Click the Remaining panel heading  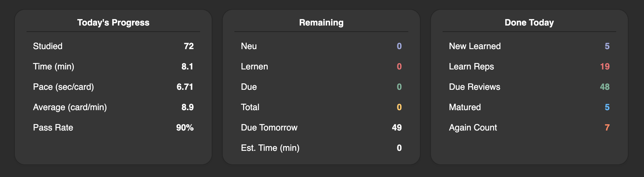pos(321,23)
